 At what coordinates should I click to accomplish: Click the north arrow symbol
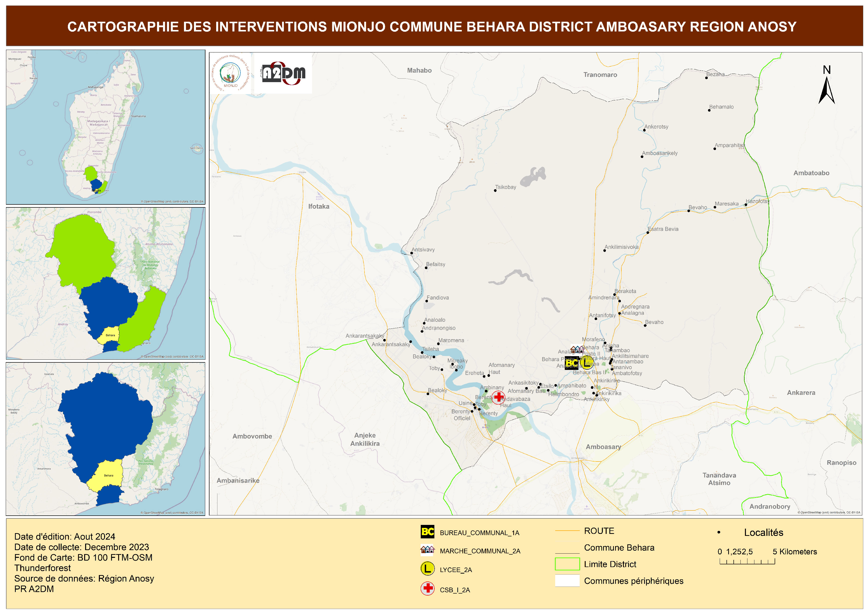click(x=826, y=89)
